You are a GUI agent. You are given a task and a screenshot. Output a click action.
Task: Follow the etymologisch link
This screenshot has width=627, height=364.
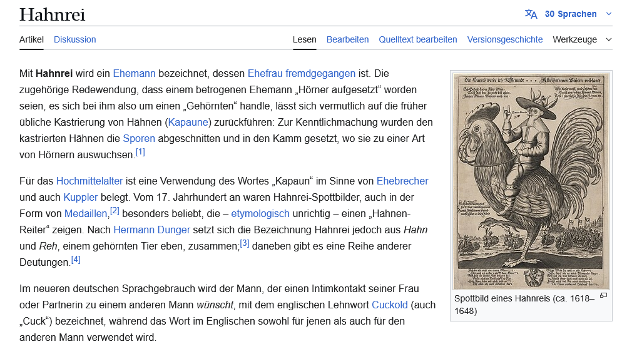click(260, 214)
